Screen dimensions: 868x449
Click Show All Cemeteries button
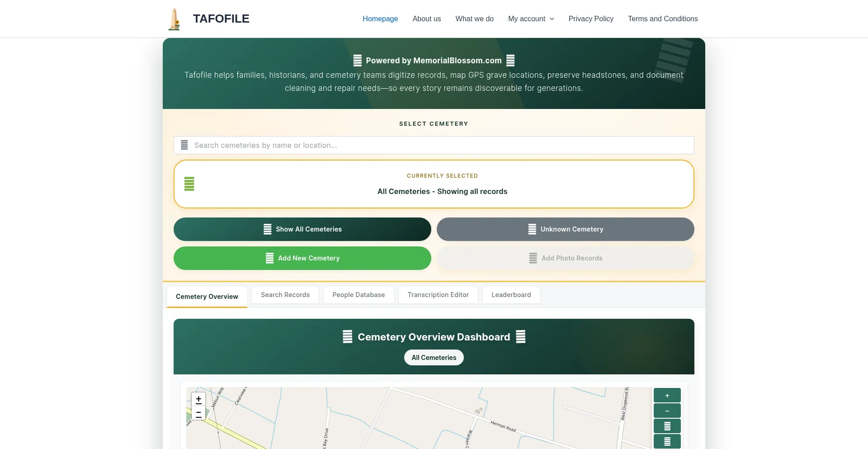[302, 229]
